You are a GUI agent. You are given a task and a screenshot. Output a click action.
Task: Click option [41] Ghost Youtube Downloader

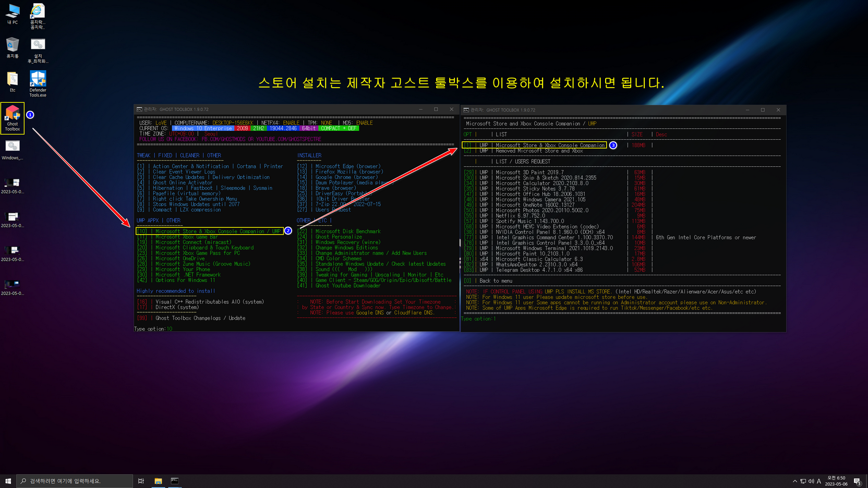pyautogui.click(x=339, y=285)
